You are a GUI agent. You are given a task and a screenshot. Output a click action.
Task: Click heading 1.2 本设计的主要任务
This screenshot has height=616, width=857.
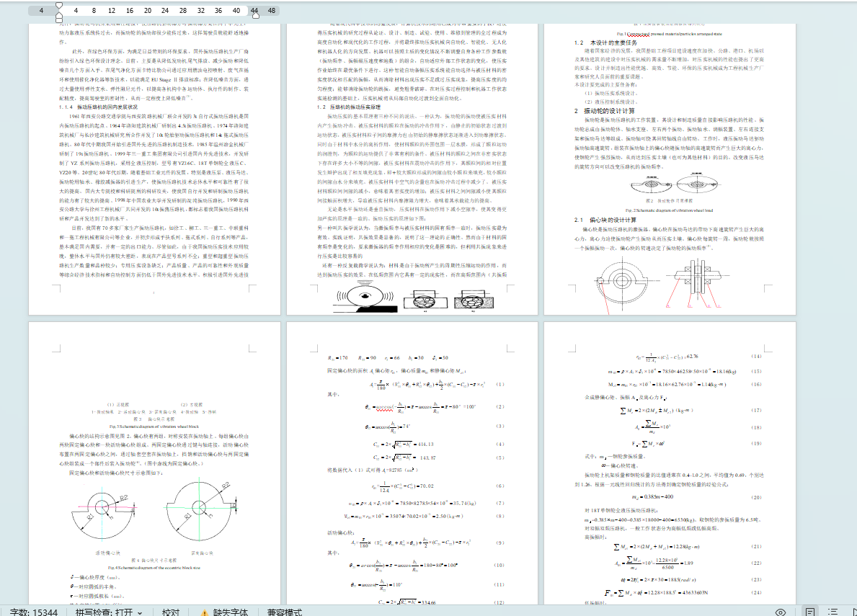(x=605, y=42)
